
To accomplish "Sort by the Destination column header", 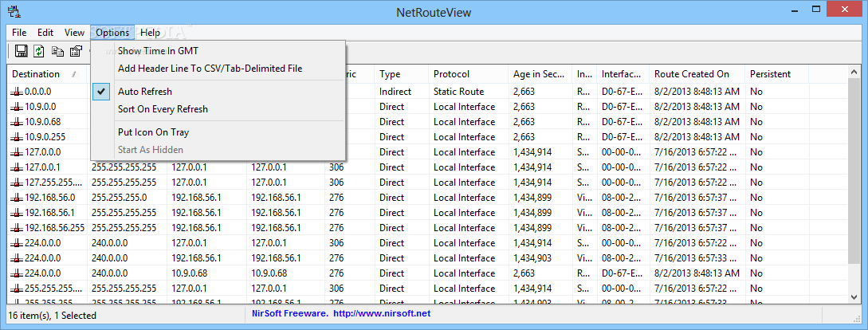I will pos(47,74).
